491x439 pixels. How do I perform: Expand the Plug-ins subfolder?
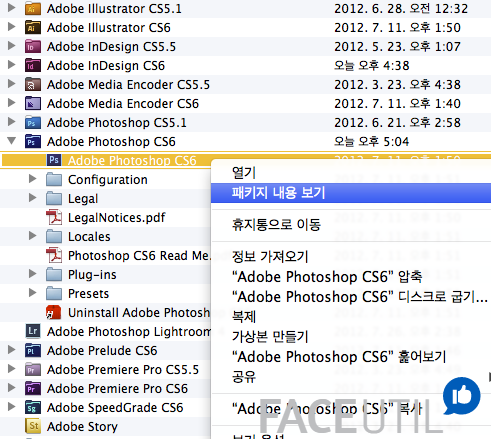(33, 274)
